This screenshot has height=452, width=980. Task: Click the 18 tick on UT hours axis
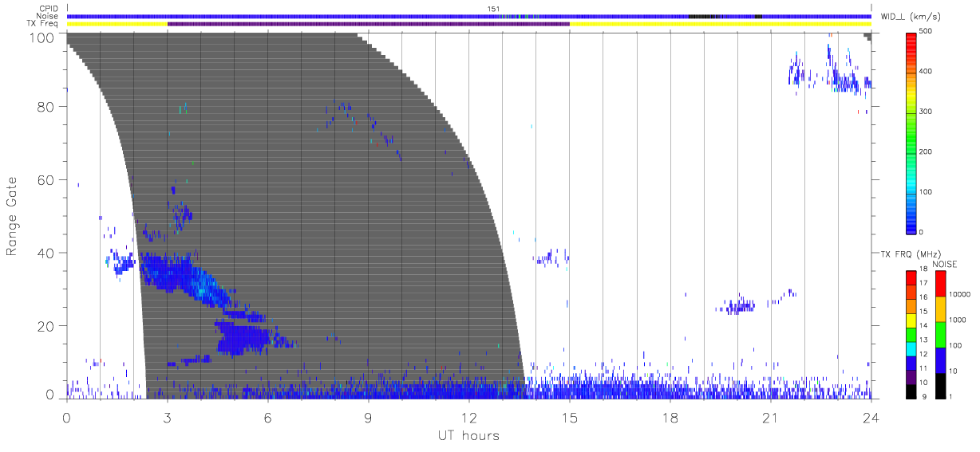click(x=670, y=417)
